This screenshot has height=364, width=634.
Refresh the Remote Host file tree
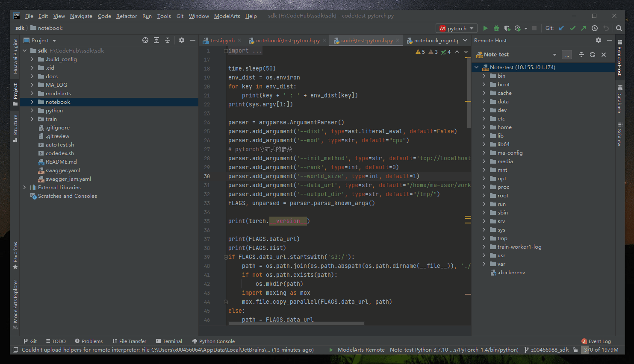point(593,55)
